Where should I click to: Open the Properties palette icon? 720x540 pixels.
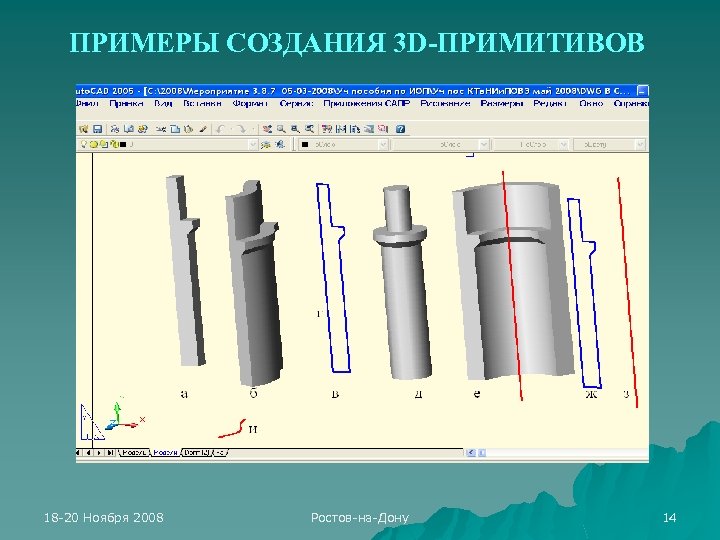[x=327, y=129]
